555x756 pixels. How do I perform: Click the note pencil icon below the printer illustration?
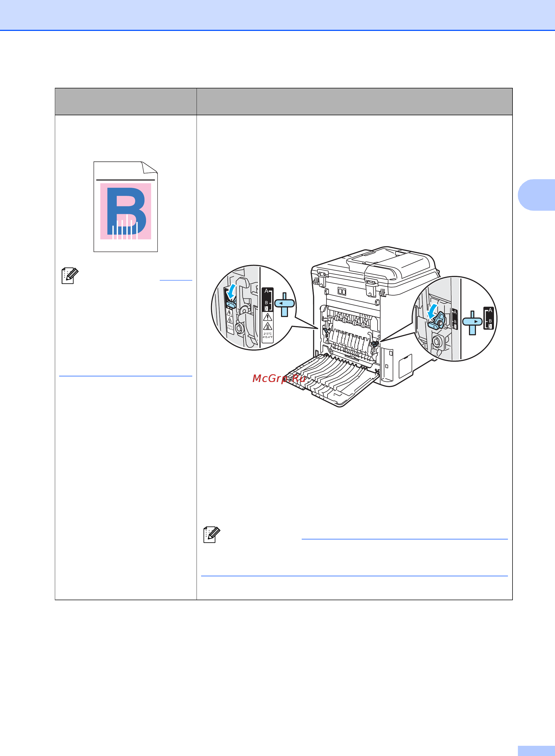point(212,534)
